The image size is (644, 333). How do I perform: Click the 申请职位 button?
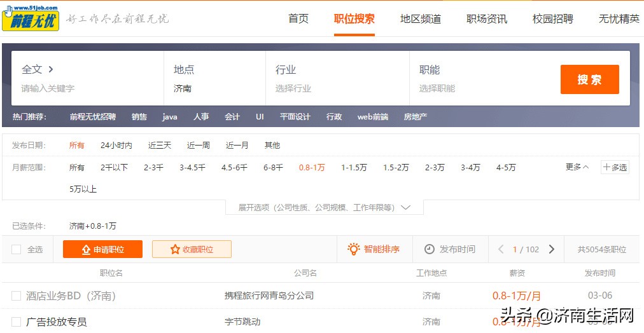coord(102,249)
